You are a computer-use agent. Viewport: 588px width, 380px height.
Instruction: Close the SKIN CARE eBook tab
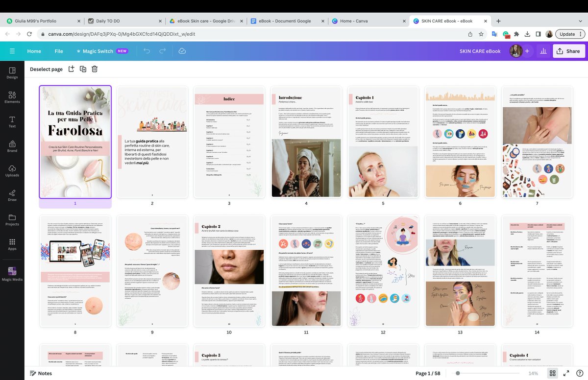tap(485, 21)
